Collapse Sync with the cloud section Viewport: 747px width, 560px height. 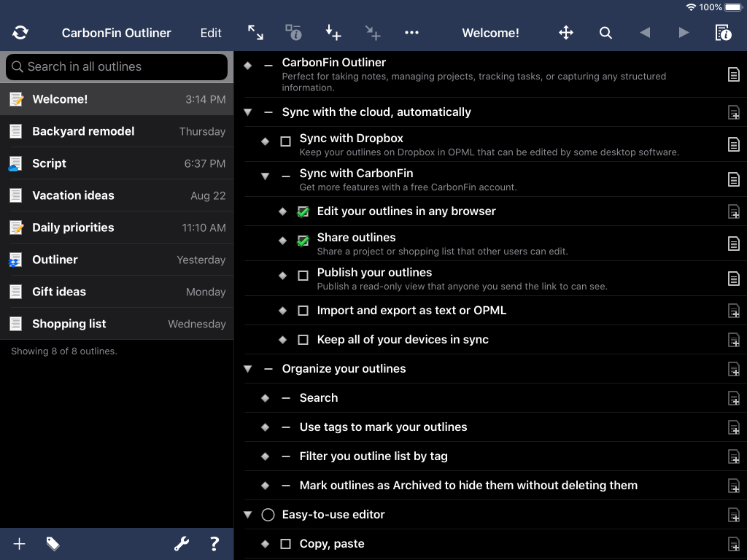[x=248, y=112]
